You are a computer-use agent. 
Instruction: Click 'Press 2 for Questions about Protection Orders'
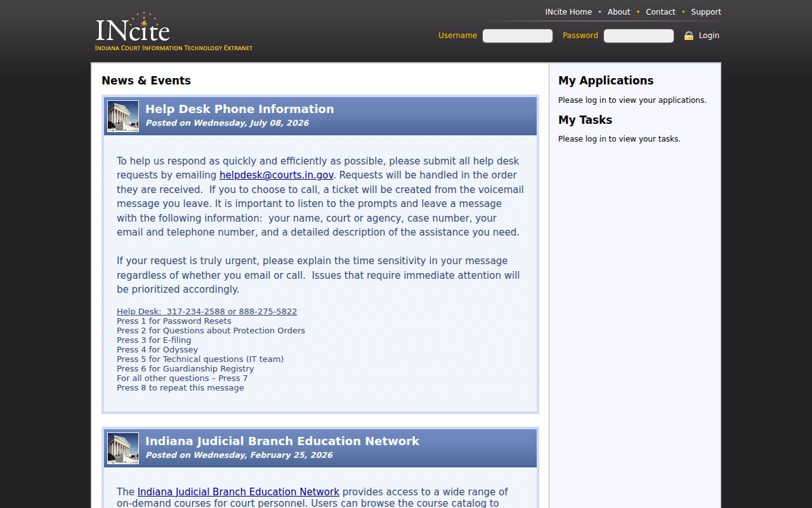211,331
